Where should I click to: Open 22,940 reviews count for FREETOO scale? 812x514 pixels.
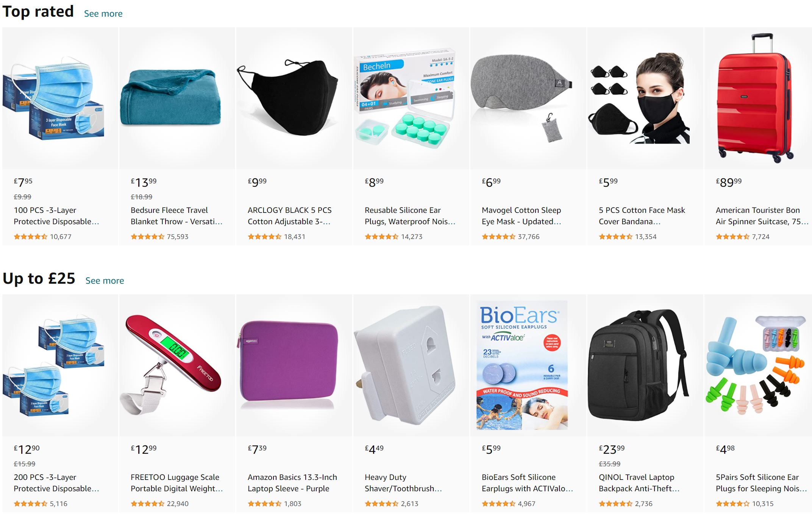point(178,504)
